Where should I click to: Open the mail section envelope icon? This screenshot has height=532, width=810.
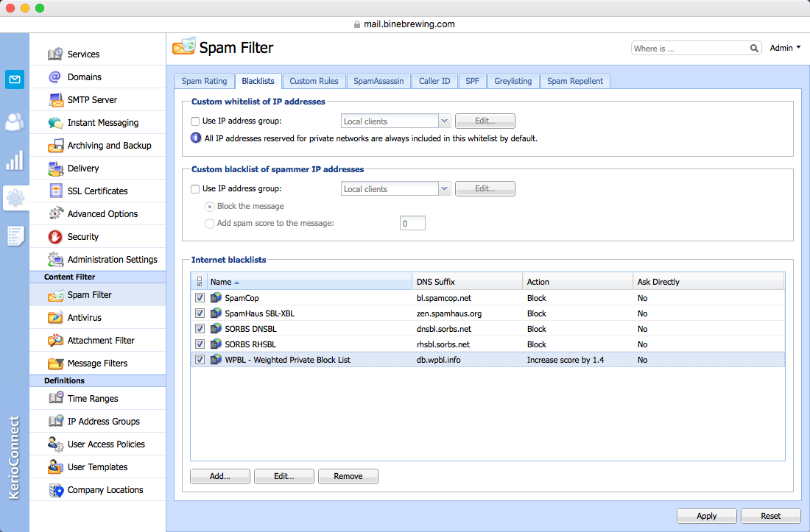point(15,79)
